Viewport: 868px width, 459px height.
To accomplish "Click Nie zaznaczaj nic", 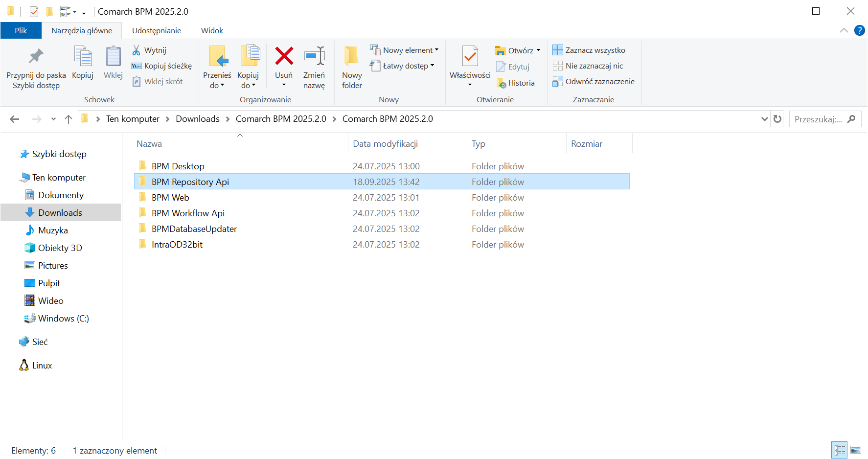I will [588, 66].
